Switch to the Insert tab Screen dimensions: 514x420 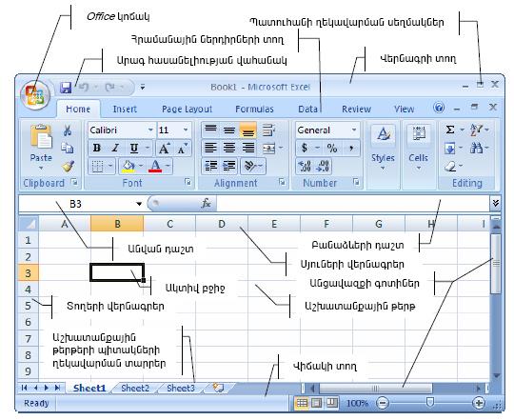click(x=125, y=109)
